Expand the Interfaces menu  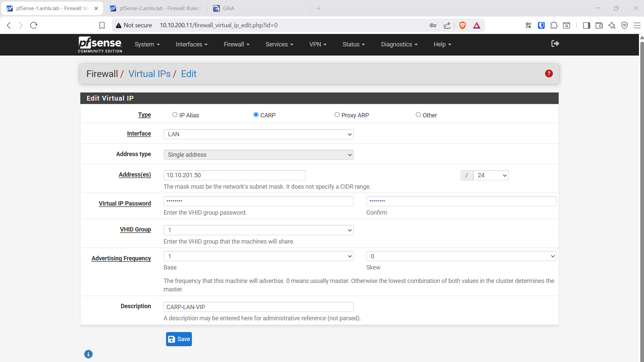[192, 44]
